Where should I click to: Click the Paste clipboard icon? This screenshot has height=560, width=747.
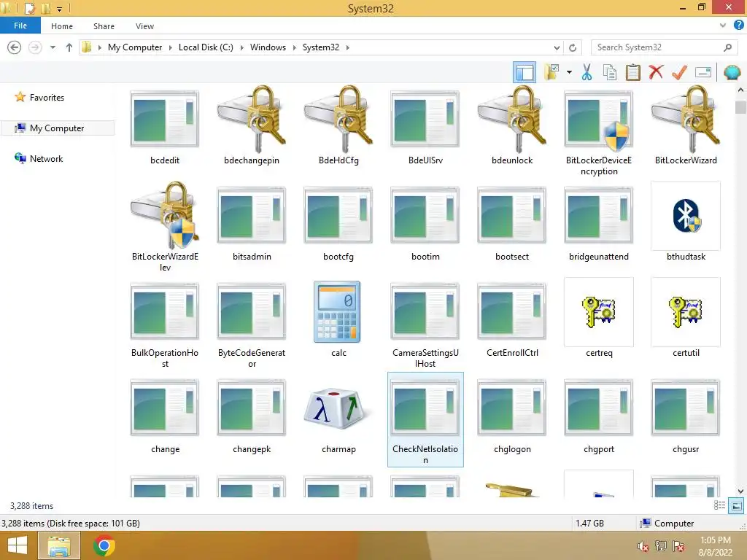[632, 72]
